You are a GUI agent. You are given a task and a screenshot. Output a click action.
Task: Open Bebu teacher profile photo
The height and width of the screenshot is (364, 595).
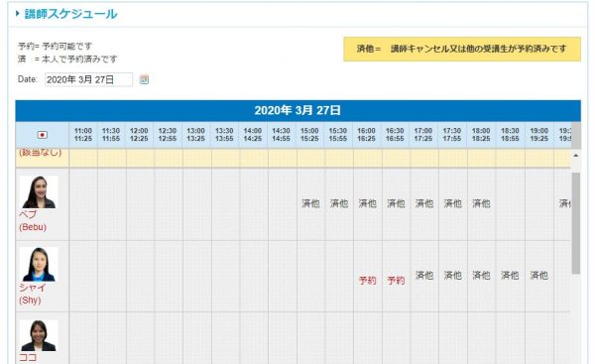point(39,191)
